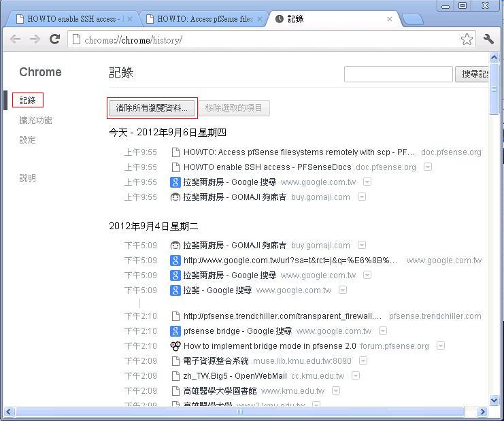This screenshot has width=504, height=421.
Task: Open zh_TW.Big5 - OpenWebMail link
Action: [235, 376]
